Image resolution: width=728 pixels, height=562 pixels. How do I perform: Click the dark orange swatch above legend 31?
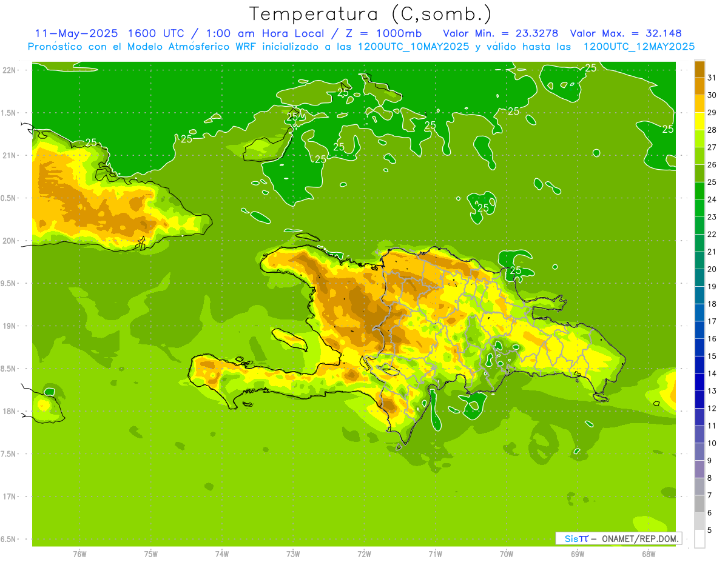tap(699, 69)
